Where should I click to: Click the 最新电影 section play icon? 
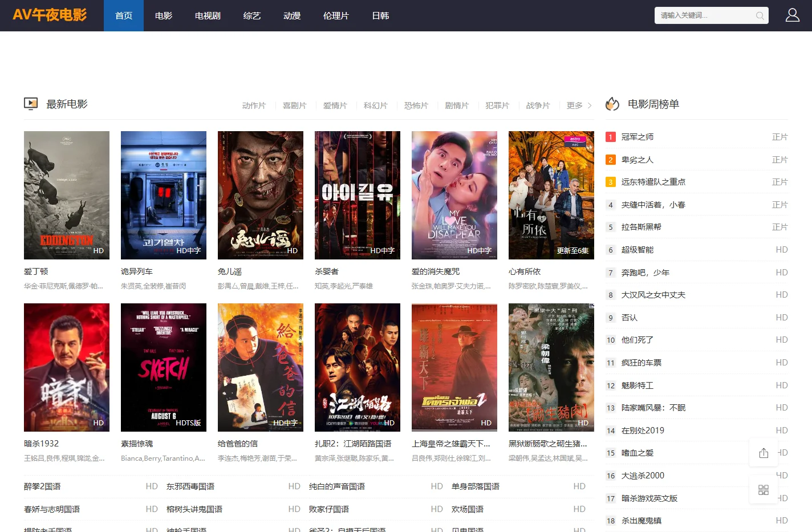[x=31, y=104]
